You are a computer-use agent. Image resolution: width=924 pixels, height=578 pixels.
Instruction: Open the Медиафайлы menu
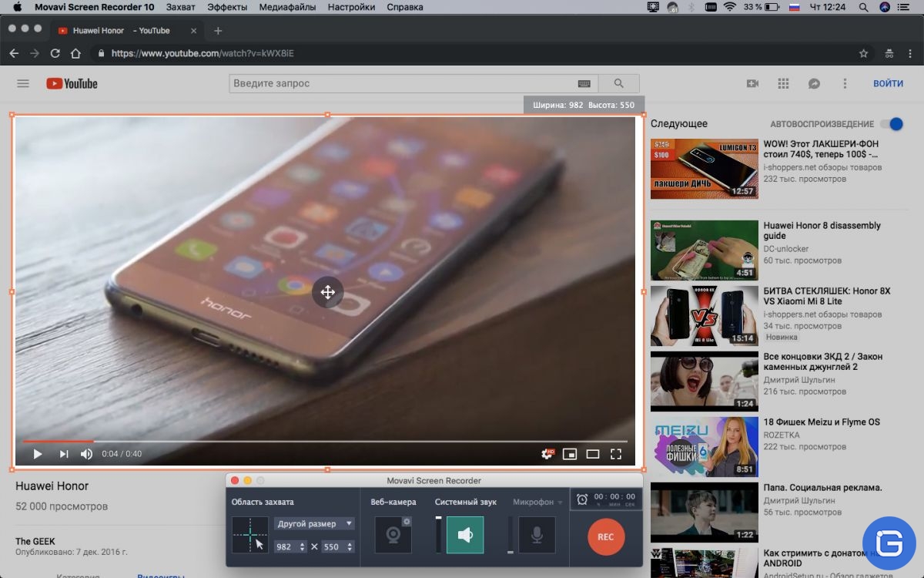tap(287, 7)
